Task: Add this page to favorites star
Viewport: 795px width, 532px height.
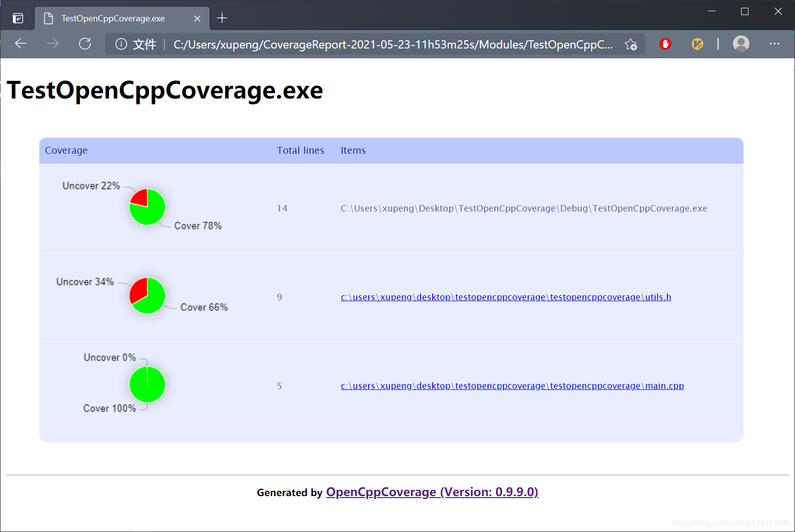Action: pyautogui.click(x=631, y=44)
